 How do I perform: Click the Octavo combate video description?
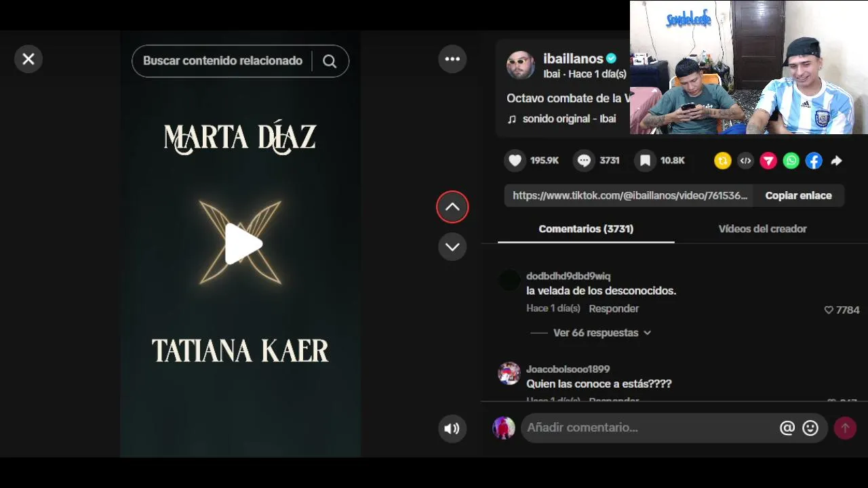[x=568, y=98]
